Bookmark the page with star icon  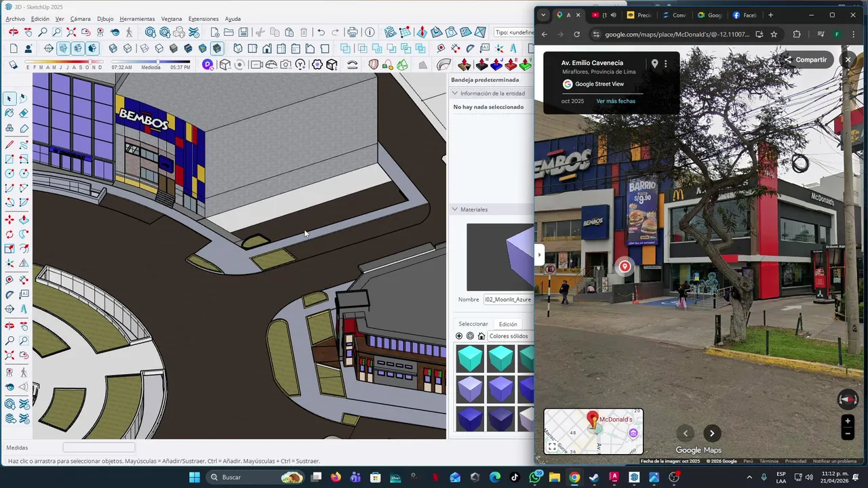(774, 35)
